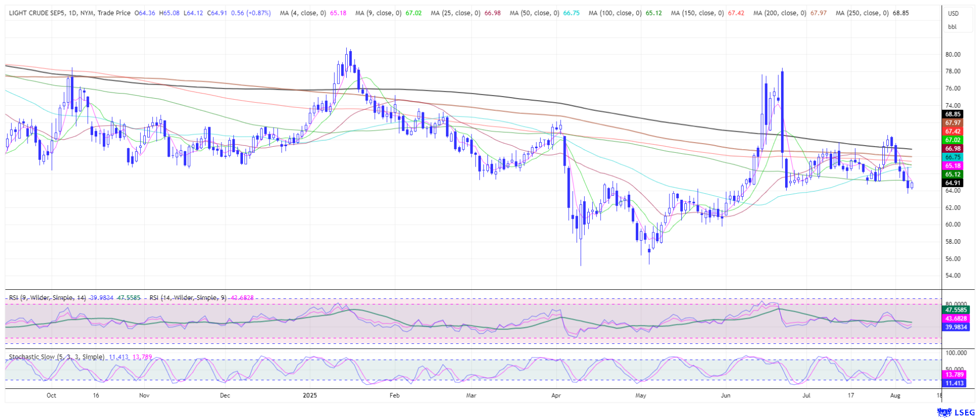Click the MA (50, close, 0) legend label
Image resolution: width=980 pixels, height=418 pixels.
534,13
